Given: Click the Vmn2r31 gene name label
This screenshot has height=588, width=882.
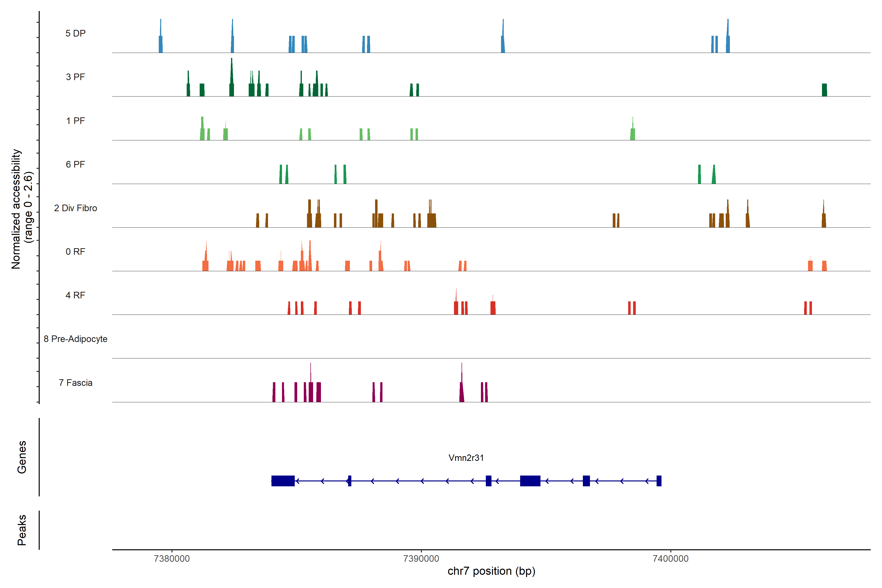Looking at the screenshot, I should click(x=466, y=458).
